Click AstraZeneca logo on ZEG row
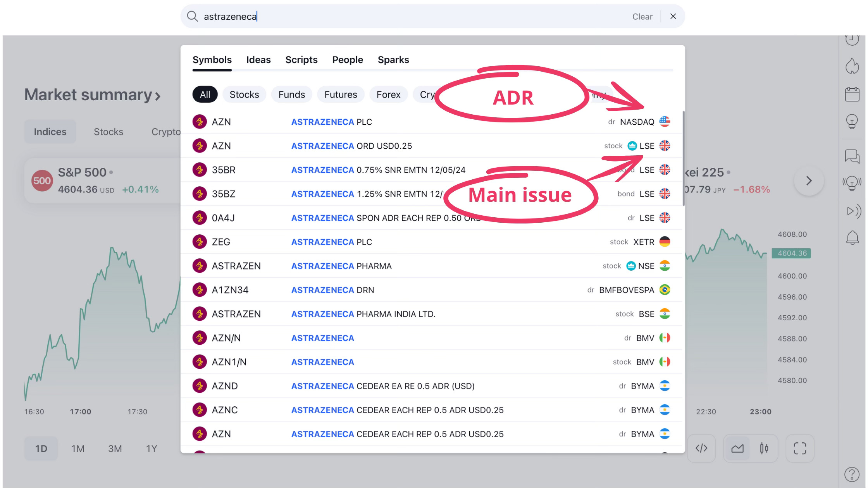Image resolution: width=868 pixels, height=488 pixels. point(200,242)
